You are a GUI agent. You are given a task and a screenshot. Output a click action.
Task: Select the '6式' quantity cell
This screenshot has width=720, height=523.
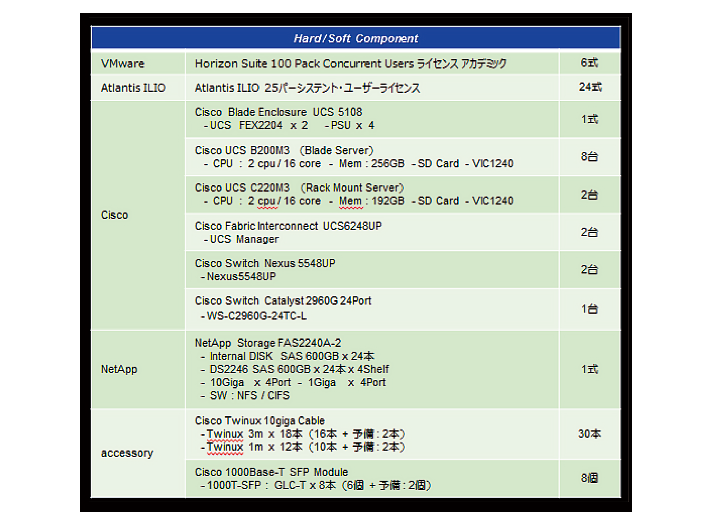(590, 62)
